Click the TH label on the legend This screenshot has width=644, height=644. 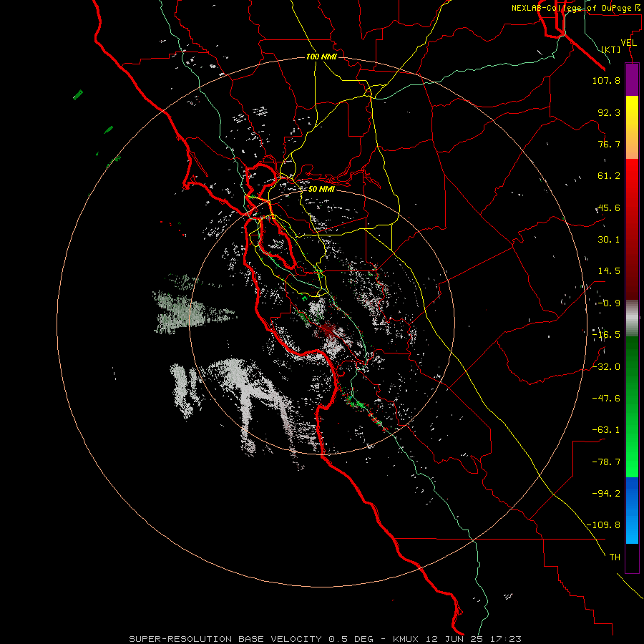coord(615,557)
